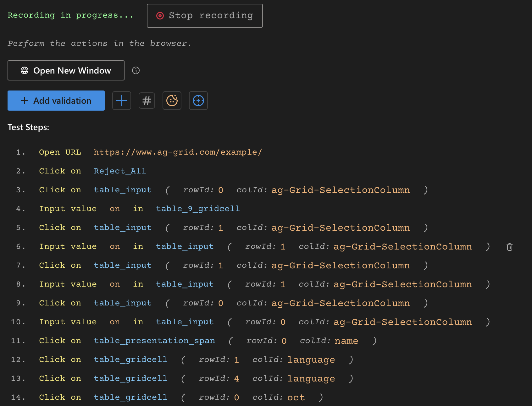Click the info icon beside Open New Window
Viewport: 532px width, 406px height.
[x=136, y=70]
